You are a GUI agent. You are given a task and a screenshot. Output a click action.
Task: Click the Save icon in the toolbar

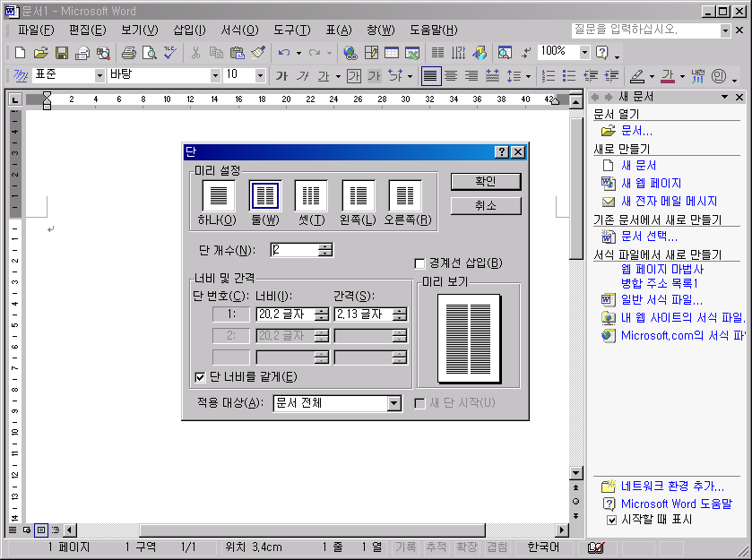pos(62,53)
